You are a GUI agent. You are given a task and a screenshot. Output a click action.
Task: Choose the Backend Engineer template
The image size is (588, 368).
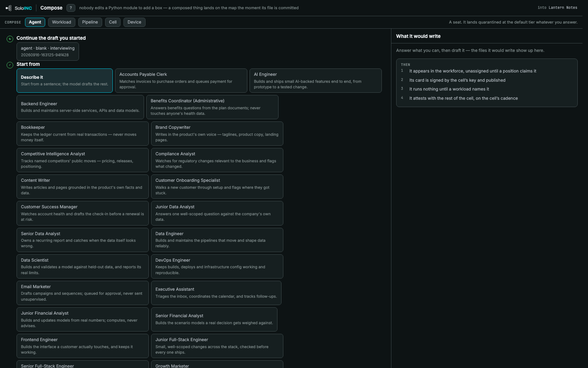click(x=80, y=107)
